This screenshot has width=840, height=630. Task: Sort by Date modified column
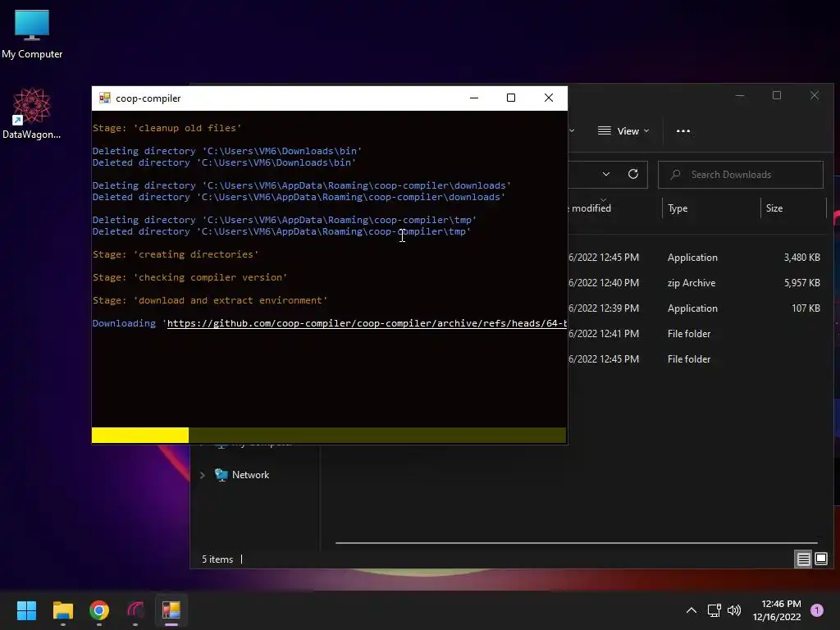(x=591, y=208)
